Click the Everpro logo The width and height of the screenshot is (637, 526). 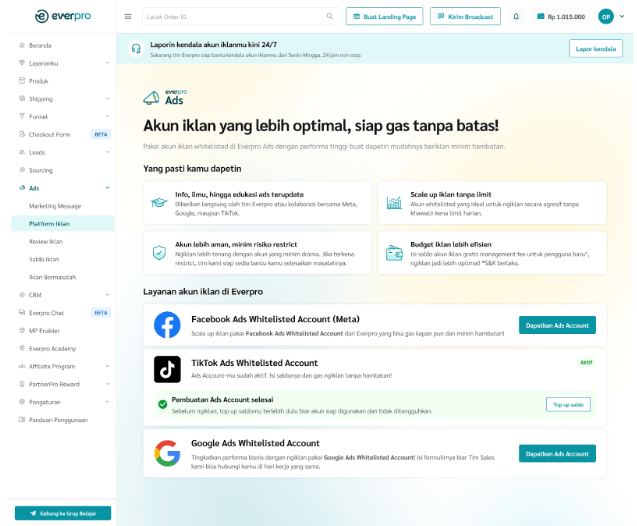pos(63,16)
